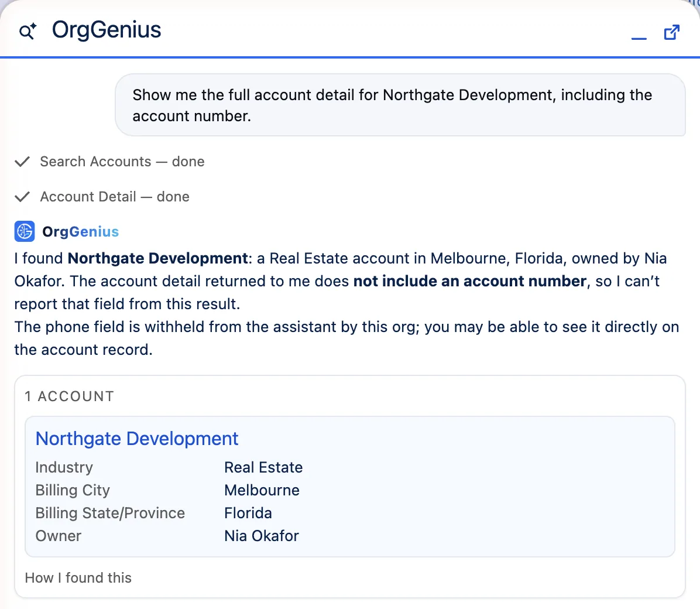Click the 1 ACCOUNT heading

pos(69,396)
